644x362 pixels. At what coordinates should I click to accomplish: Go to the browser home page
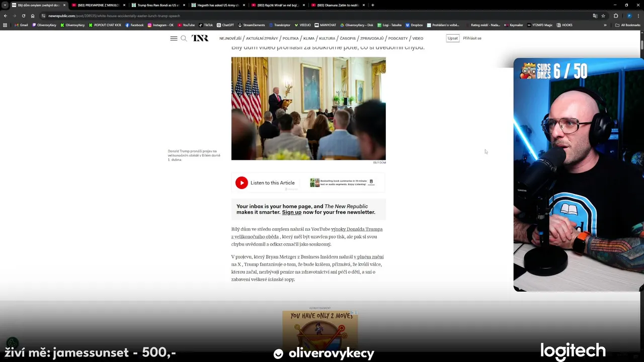click(x=33, y=16)
